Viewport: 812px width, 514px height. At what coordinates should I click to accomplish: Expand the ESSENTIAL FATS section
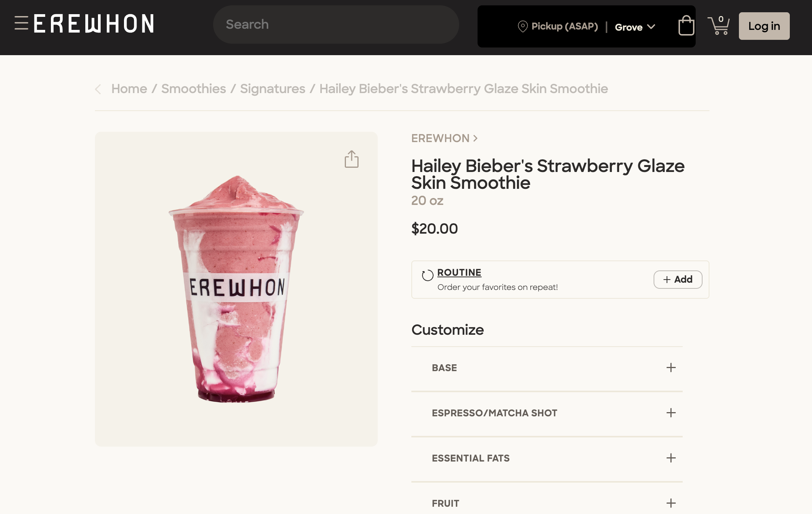671,458
